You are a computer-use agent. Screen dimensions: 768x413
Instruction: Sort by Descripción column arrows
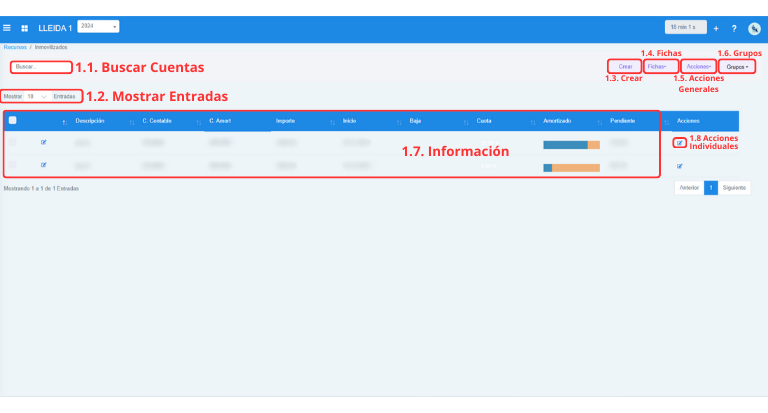pos(132,121)
